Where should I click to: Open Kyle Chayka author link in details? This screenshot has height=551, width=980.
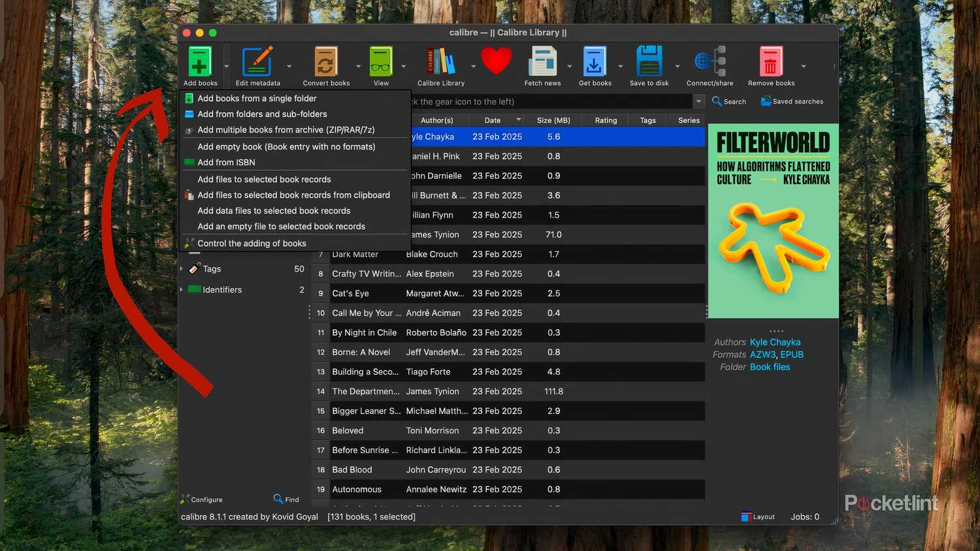pos(775,342)
